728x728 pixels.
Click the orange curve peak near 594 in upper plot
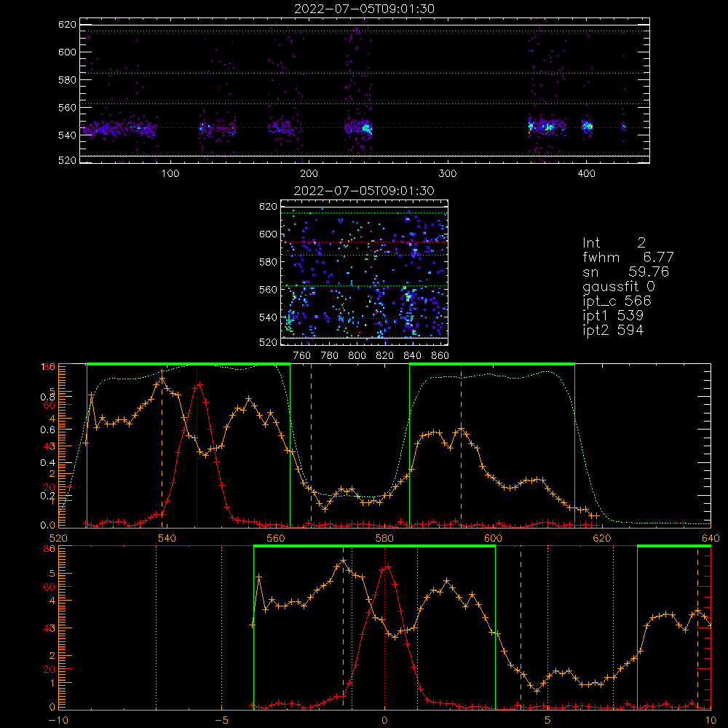(x=461, y=430)
